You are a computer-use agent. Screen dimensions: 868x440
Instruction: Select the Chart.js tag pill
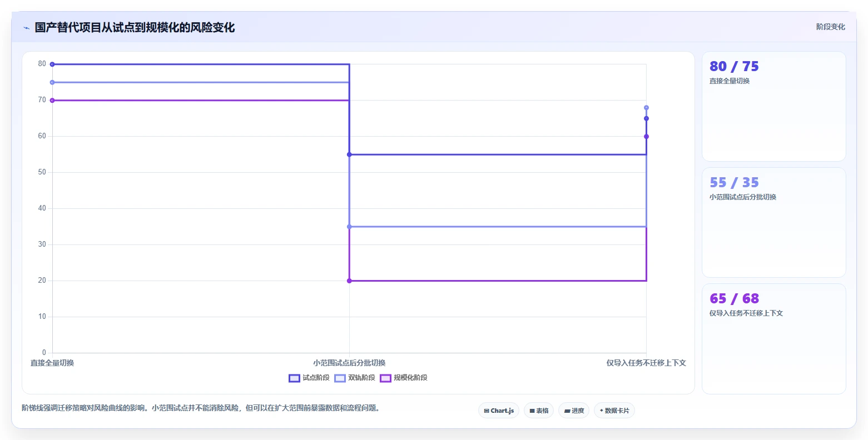tap(499, 411)
